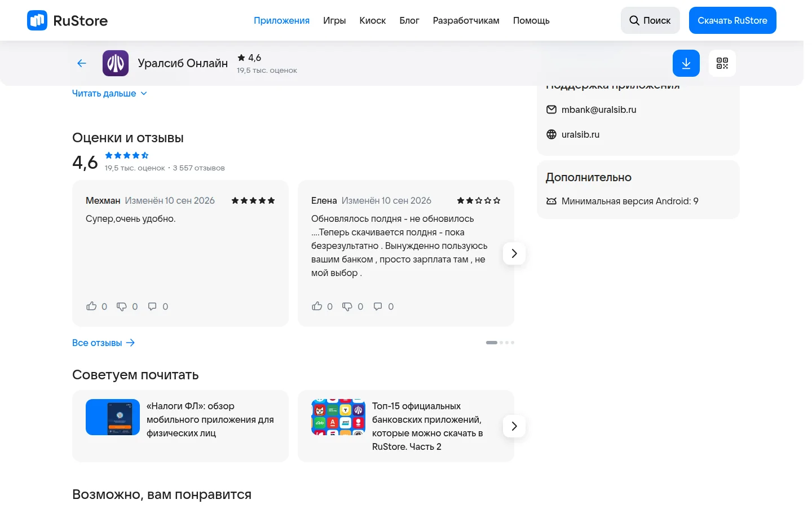
Task: Show next reviews with the carousel arrow
Action: click(x=514, y=253)
